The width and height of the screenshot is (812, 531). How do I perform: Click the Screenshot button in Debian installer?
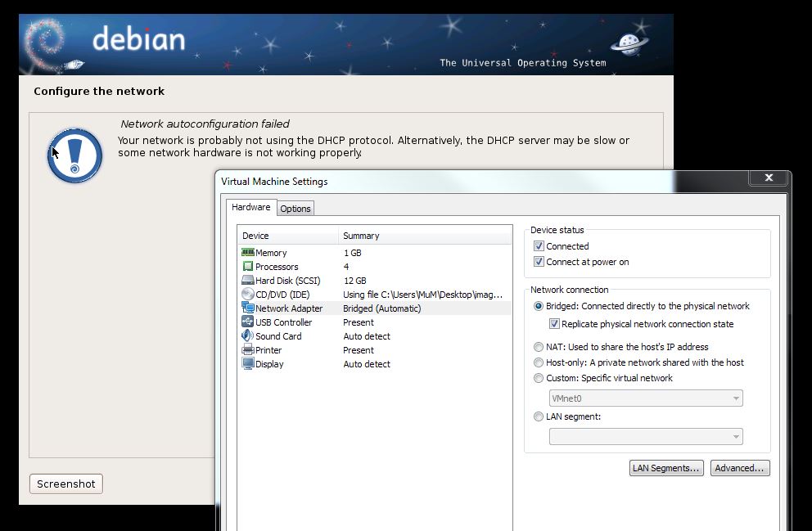[65, 484]
